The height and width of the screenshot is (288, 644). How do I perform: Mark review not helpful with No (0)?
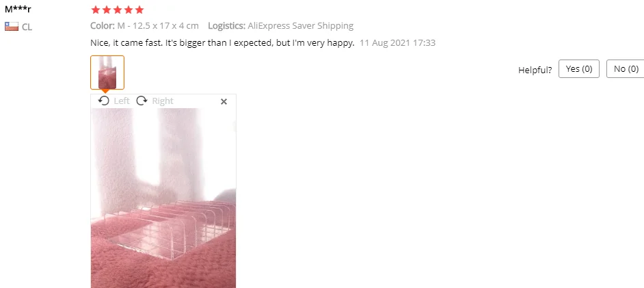coord(626,69)
